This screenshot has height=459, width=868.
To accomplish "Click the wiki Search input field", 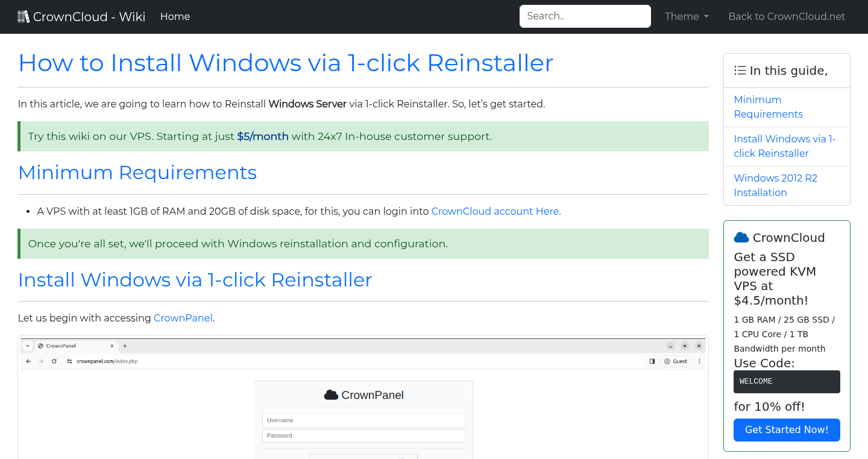I will point(585,16).
